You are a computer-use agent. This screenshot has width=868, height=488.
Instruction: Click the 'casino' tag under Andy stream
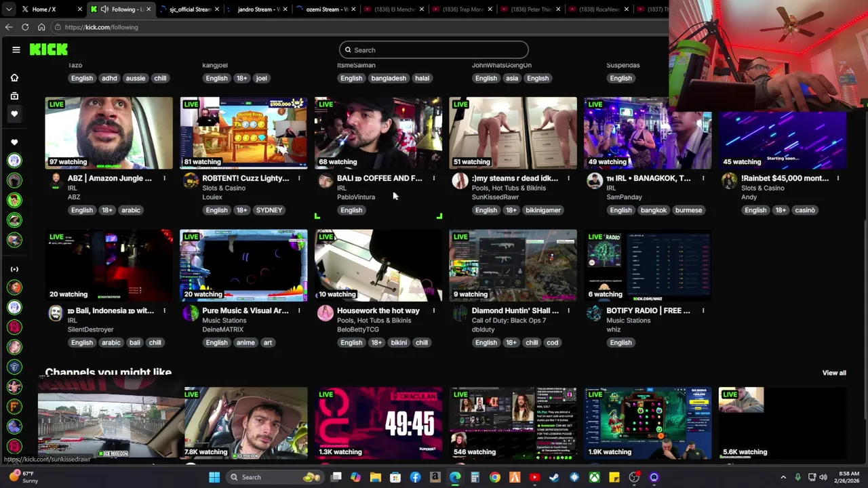[x=805, y=210]
